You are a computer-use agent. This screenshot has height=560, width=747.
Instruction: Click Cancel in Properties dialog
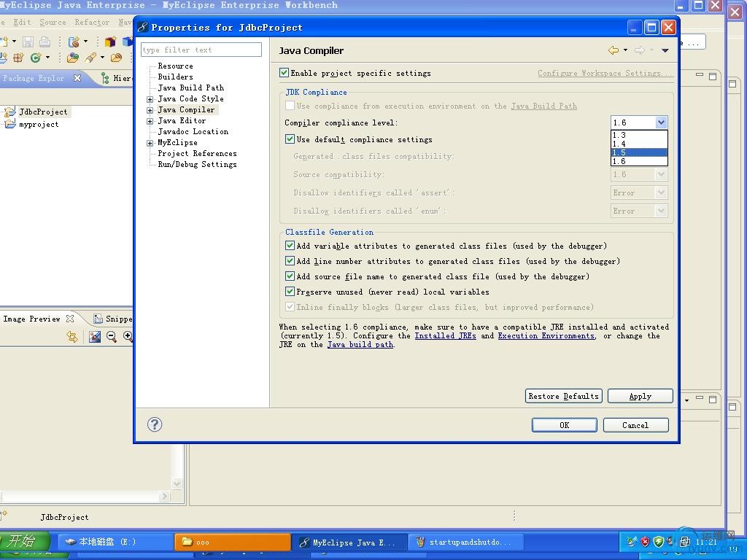coord(635,425)
